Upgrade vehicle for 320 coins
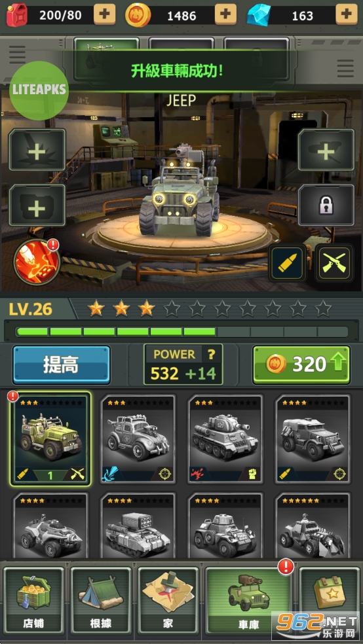The image size is (363, 644). pos(301,365)
